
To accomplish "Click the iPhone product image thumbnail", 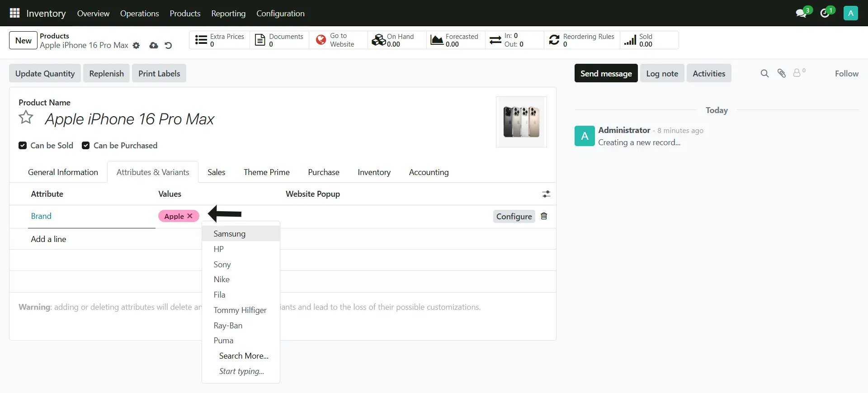I will [521, 122].
